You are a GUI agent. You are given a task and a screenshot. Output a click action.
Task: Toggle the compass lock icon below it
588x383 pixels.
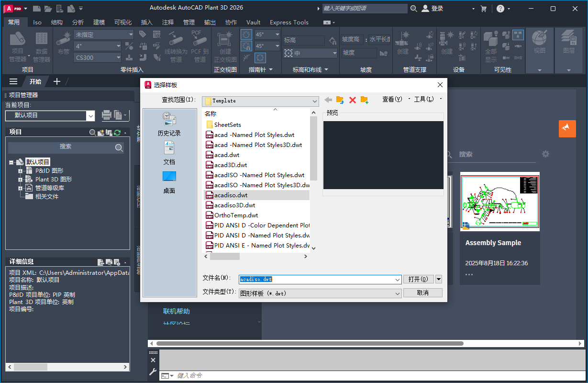pyautogui.click(x=247, y=46)
